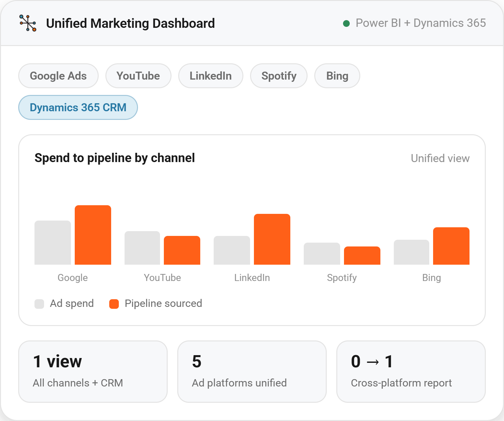Select the Spotify source chip
This screenshot has height=421, width=504.
click(x=279, y=76)
